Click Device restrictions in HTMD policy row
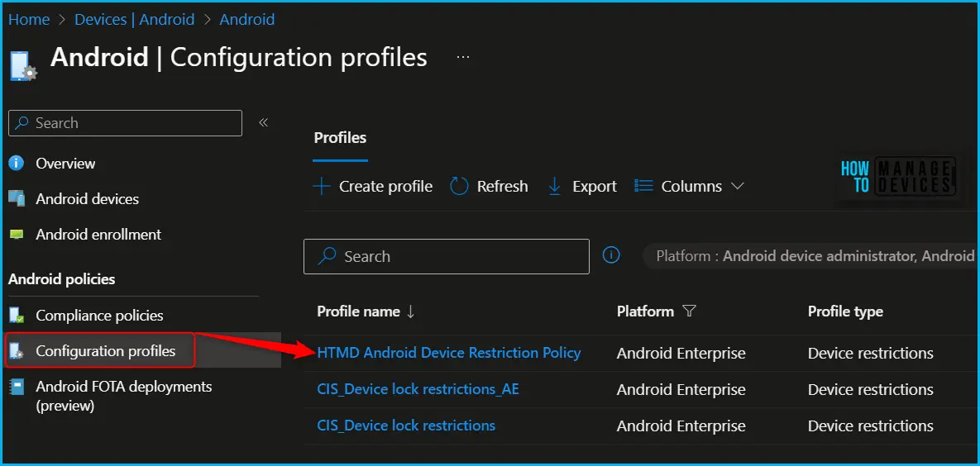Screen dimensions: 980x466 (871, 354)
